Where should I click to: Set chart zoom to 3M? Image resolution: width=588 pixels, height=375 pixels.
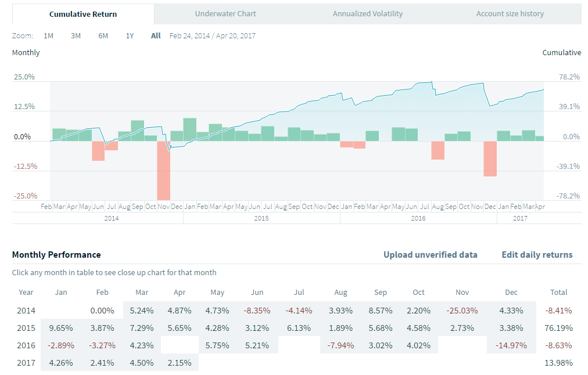(x=76, y=36)
